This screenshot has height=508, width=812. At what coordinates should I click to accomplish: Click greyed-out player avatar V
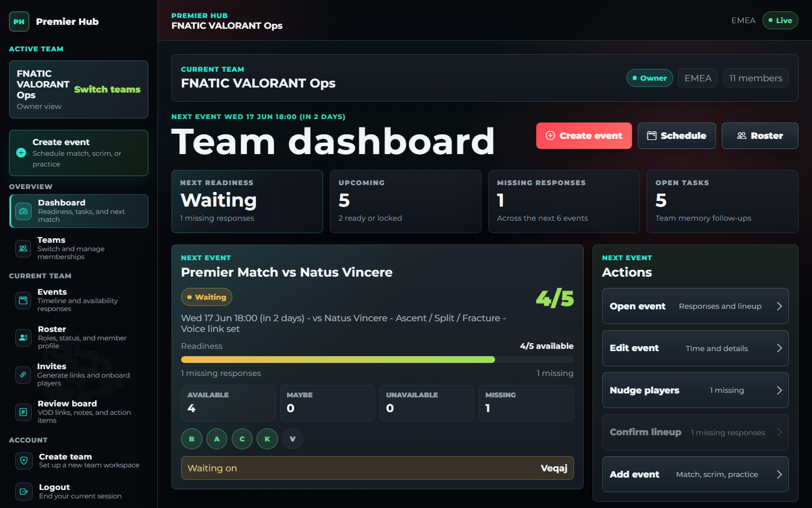pyautogui.click(x=292, y=439)
